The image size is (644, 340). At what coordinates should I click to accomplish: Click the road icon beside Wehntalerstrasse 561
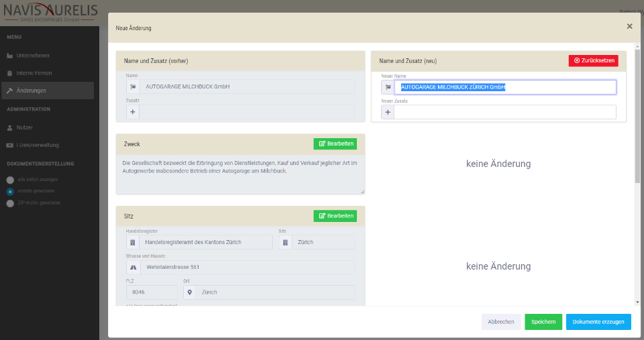(x=133, y=267)
